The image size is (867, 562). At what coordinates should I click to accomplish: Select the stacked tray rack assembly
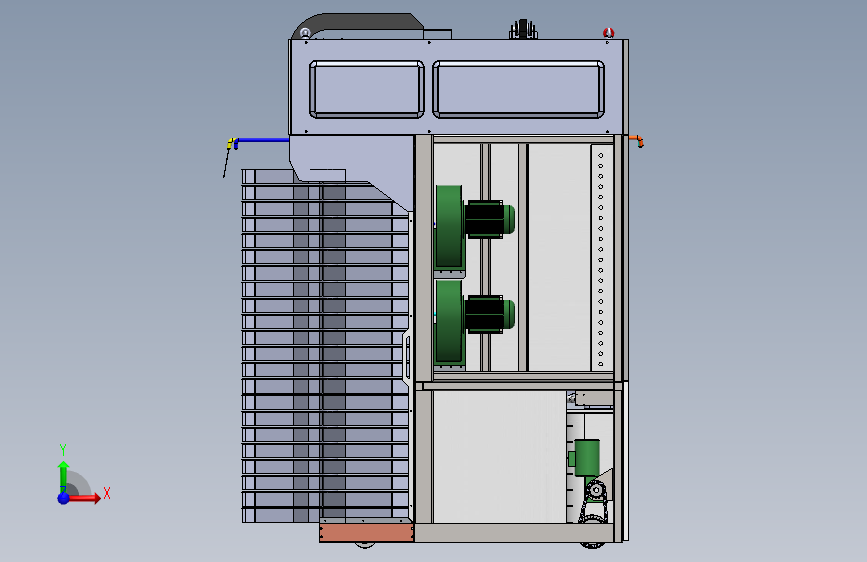coord(325,346)
